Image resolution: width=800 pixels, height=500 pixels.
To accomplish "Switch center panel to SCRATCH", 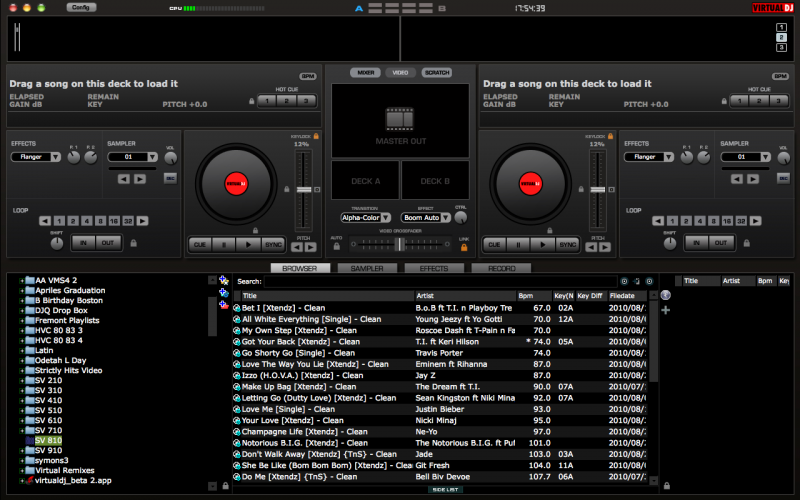I will 437,72.
